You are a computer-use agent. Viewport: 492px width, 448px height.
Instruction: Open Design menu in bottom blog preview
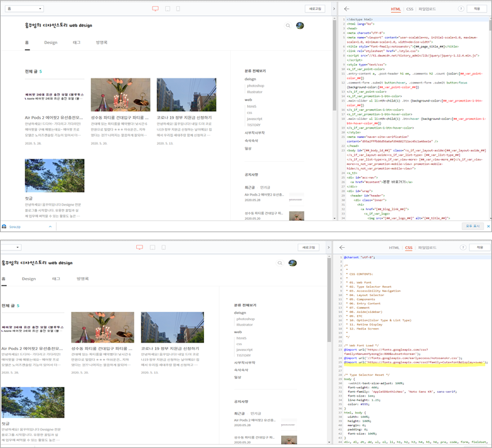(29, 279)
